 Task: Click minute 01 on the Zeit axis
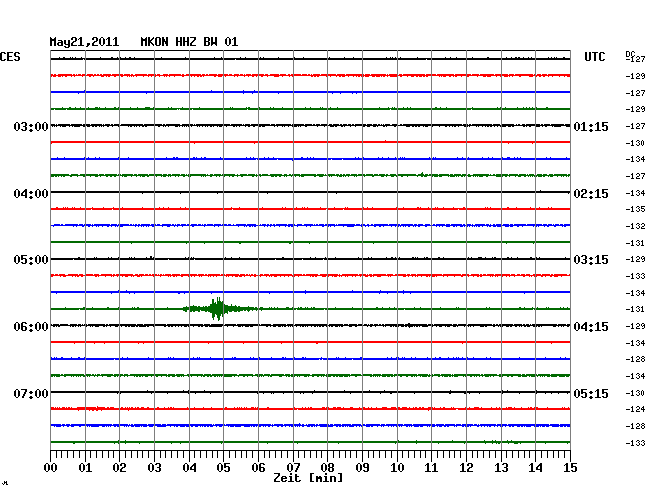pos(85,467)
